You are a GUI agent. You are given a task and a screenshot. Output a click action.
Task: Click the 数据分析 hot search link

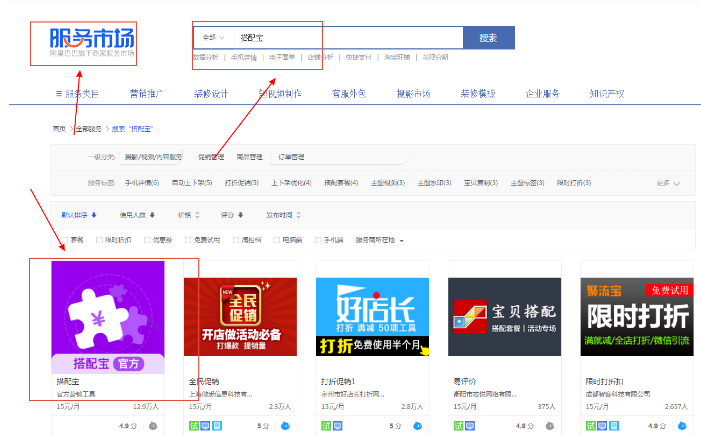(206, 57)
